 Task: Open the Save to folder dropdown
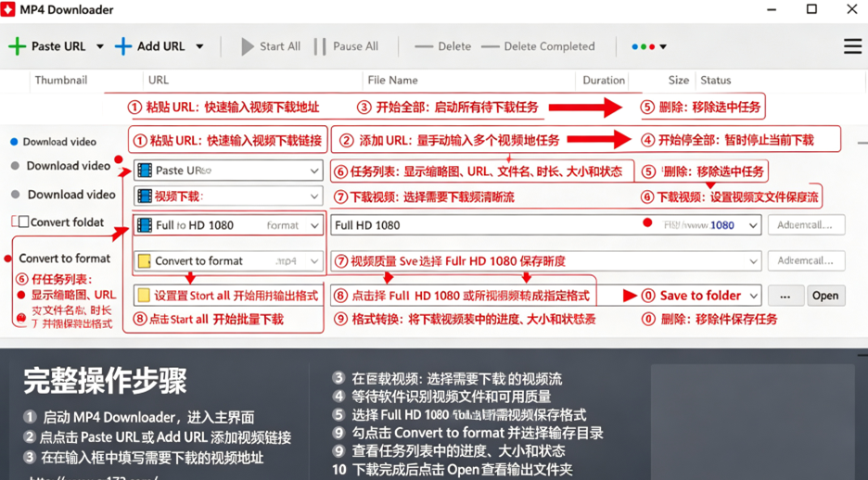click(x=753, y=296)
